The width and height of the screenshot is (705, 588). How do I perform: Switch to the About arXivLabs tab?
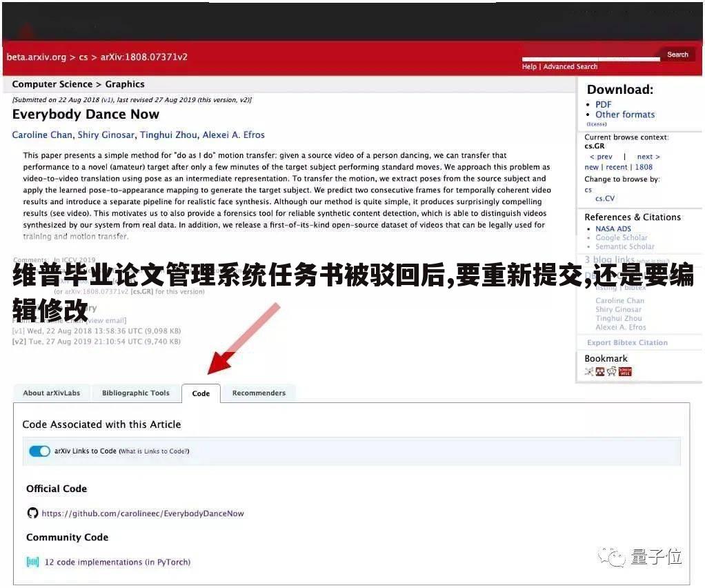51,393
